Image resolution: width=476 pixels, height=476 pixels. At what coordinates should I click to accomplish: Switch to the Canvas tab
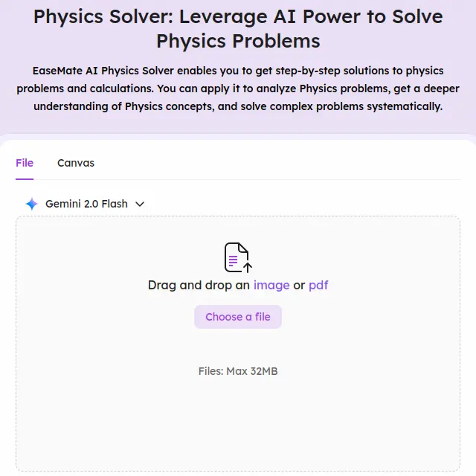[76, 163]
